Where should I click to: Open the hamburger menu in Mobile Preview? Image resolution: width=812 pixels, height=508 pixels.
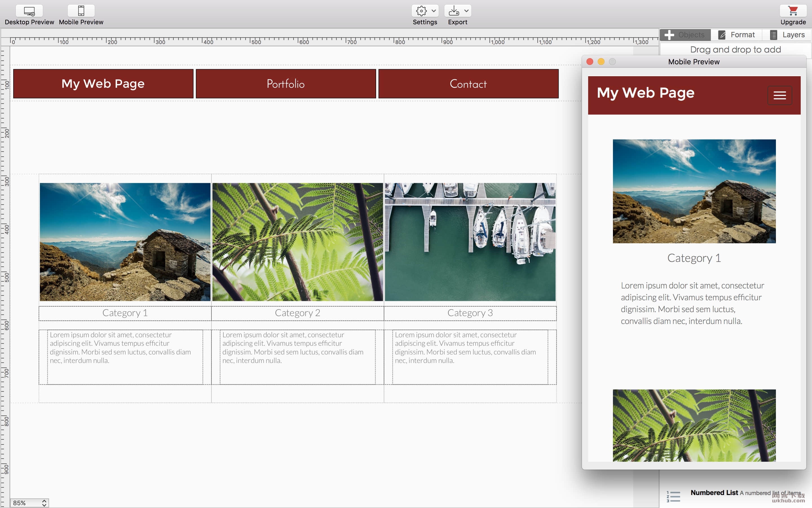pos(780,95)
